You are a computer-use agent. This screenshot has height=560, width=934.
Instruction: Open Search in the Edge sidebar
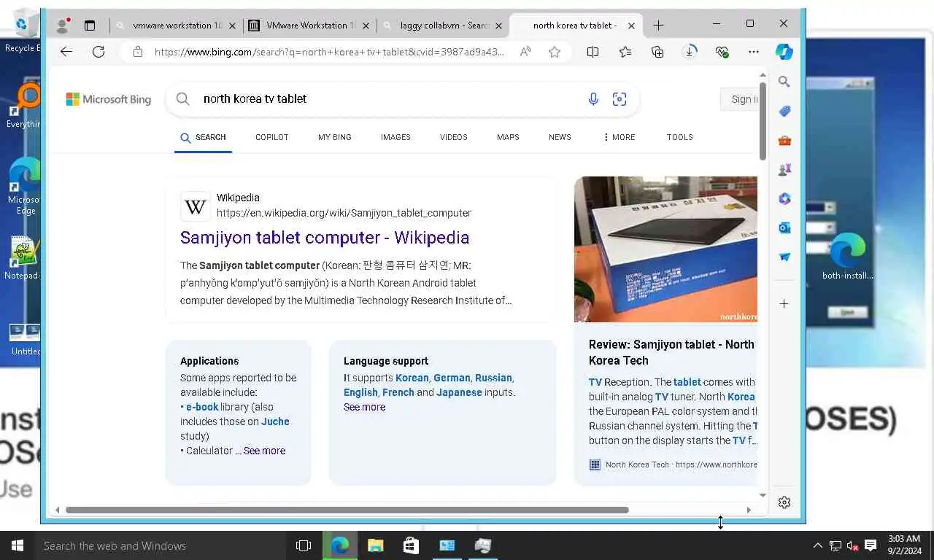tap(784, 82)
